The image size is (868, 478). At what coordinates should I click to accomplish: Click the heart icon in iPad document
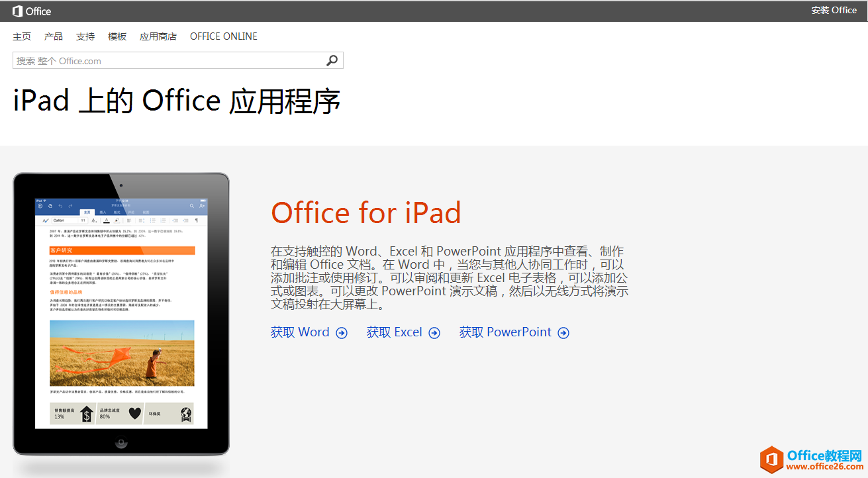pyautogui.click(x=135, y=414)
